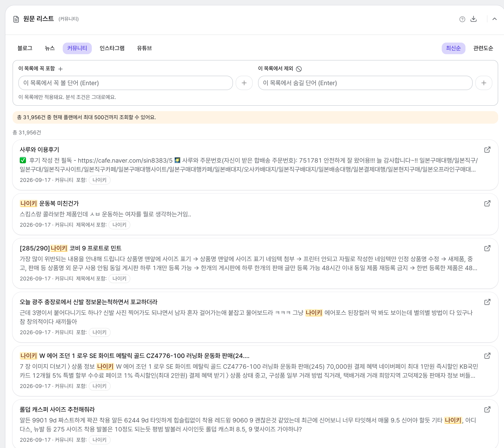This screenshot has width=504, height=448.
Task: Open external link for 나이키 운동복 미친건가
Action: 487,203
